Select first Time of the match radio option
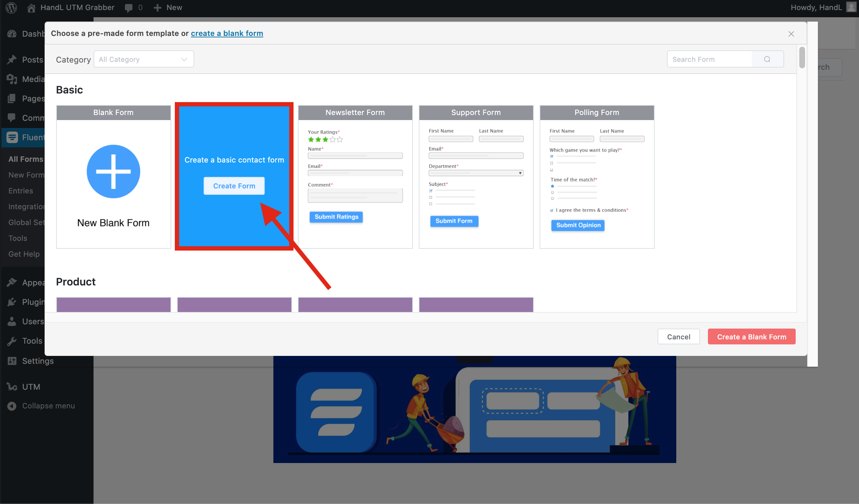Viewport: 859px width, 504px height. pyautogui.click(x=553, y=186)
